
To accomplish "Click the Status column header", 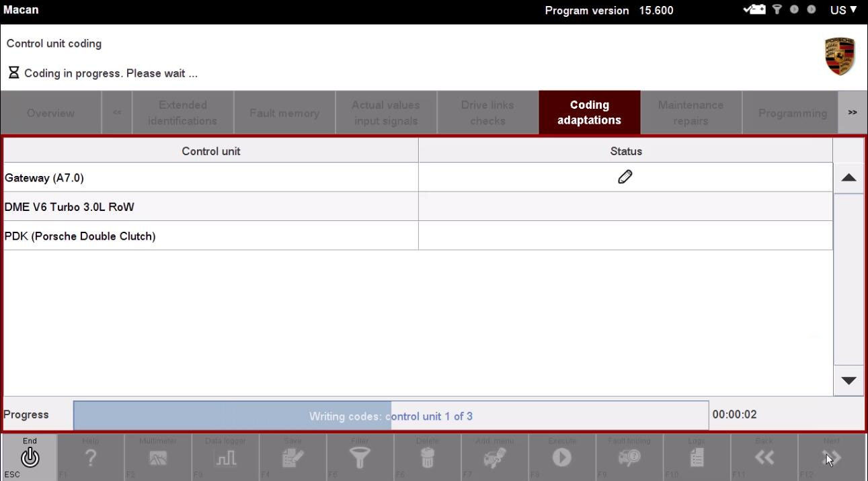I will [626, 151].
